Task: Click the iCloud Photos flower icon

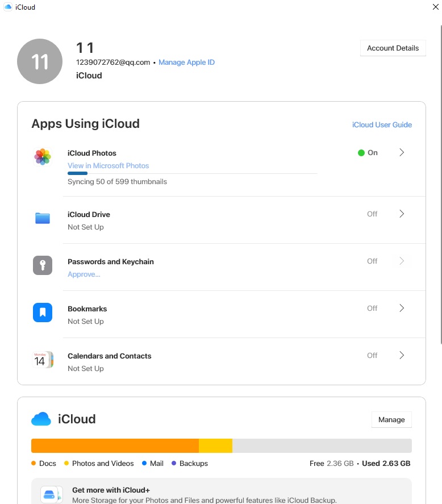Action: click(x=43, y=156)
